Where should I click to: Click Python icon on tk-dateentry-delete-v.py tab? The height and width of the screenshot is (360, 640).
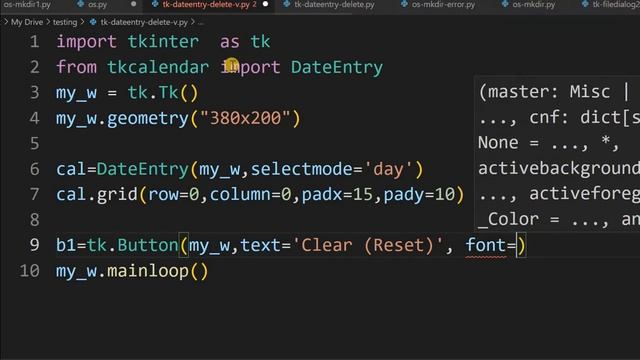pyautogui.click(x=155, y=4)
